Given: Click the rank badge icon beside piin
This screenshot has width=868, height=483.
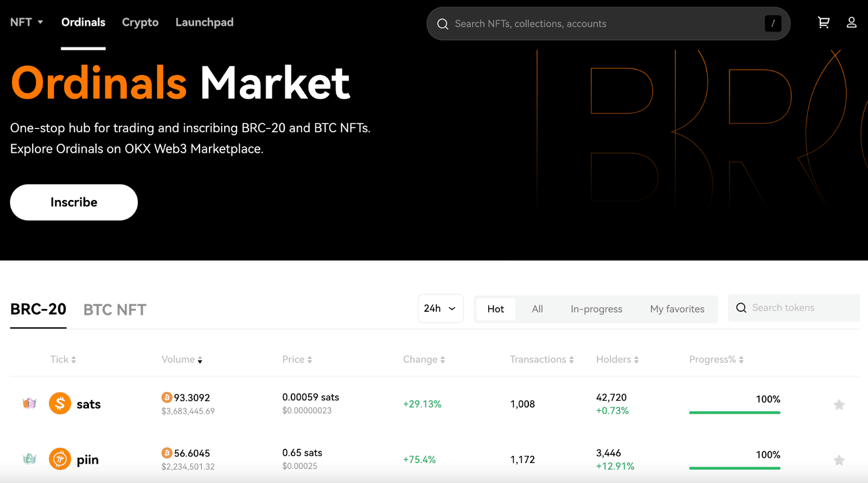Looking at the screenshot, I should click(x=29, y=459).
